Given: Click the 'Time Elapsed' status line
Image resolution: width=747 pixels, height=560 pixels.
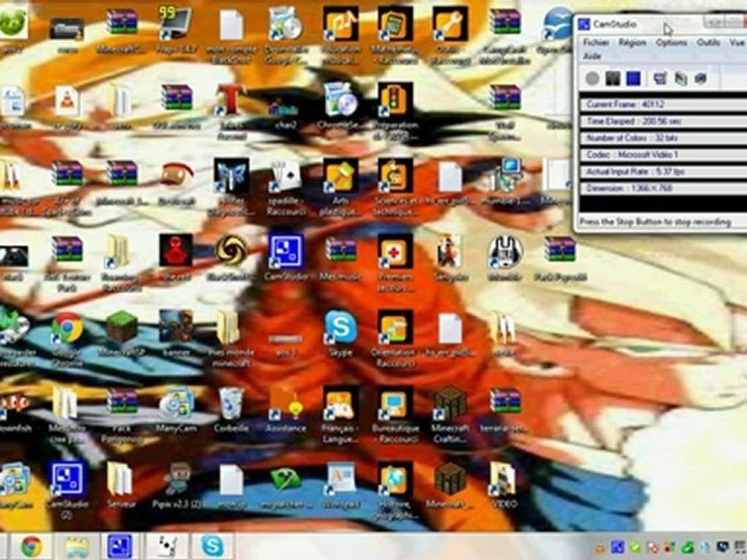Looking at the screenshot, I should pyautogui.click(x=663, y=121).
